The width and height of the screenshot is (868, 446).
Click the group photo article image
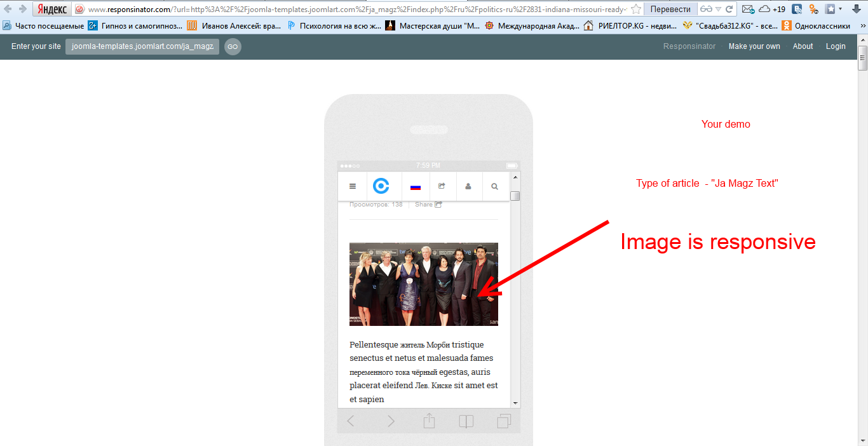coord(424,284)
